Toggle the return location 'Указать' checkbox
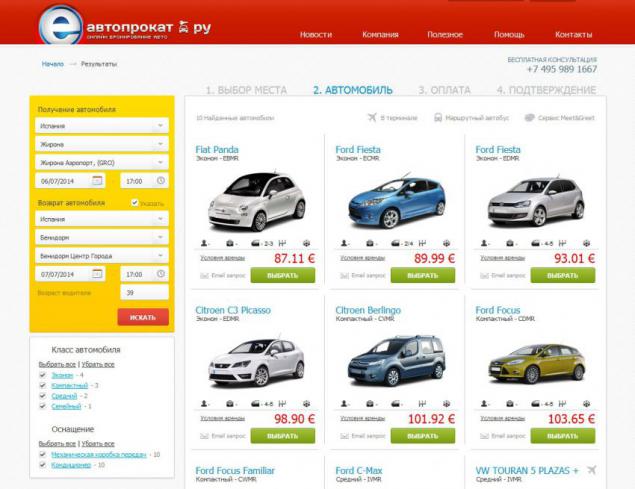 (134, 203)
